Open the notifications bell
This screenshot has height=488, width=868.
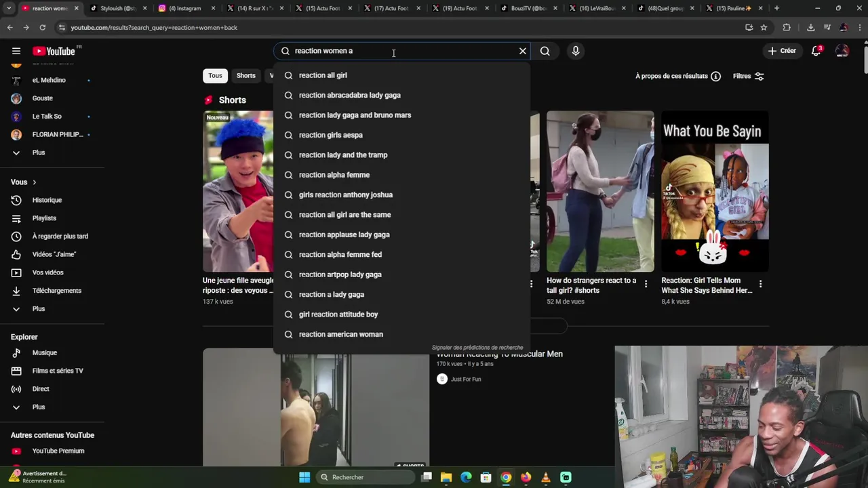[x=816, y=51]
